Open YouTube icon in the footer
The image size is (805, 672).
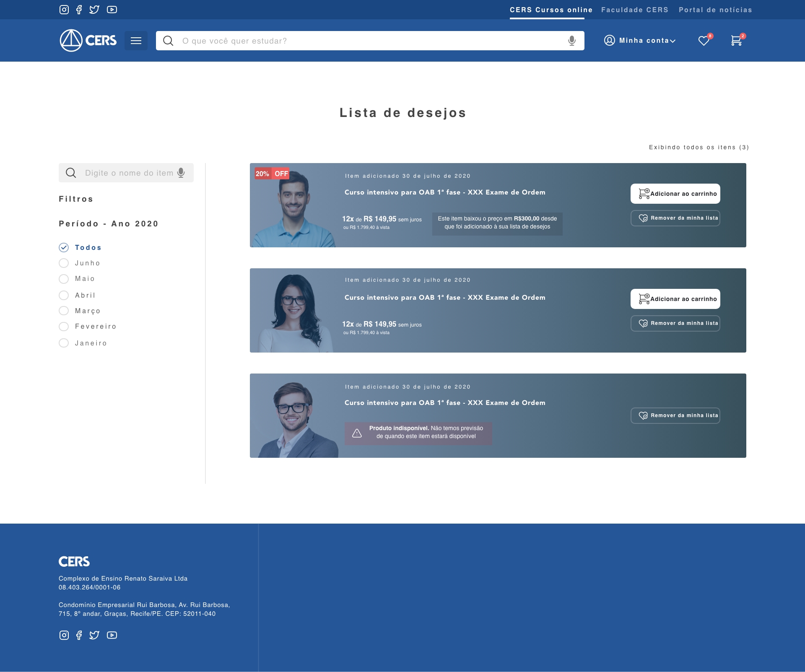[x=112, y=635]
